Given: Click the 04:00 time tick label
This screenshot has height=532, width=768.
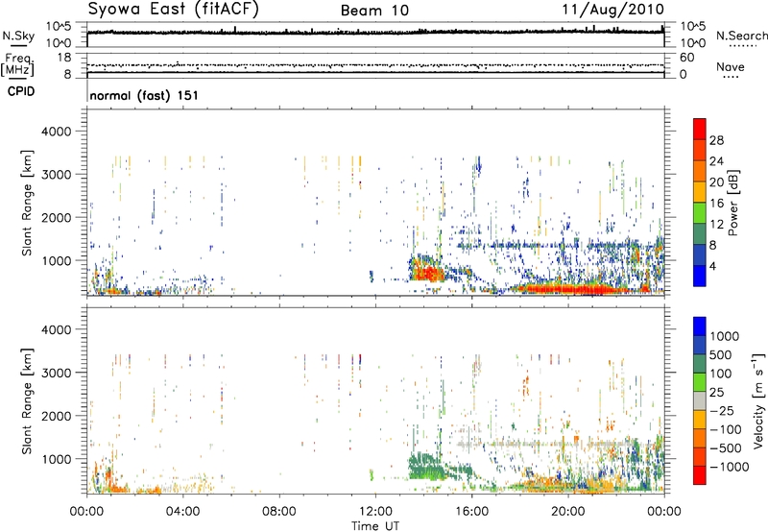Looking at the screenshot, I should click(x=182, y=512).
